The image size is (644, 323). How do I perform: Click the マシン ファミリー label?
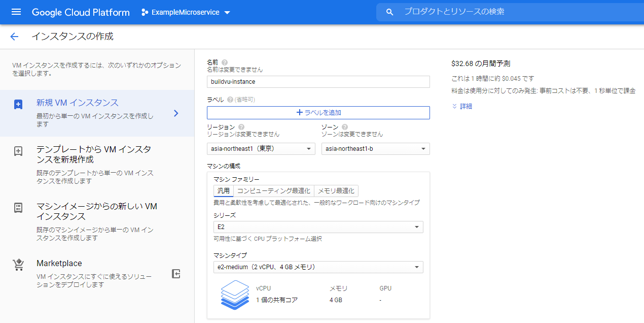click(x=236, y=179)
